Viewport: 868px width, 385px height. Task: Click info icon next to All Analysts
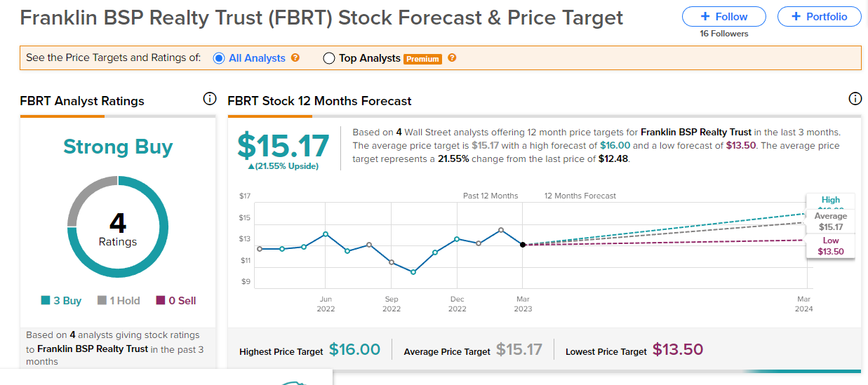tap(295, 58)
